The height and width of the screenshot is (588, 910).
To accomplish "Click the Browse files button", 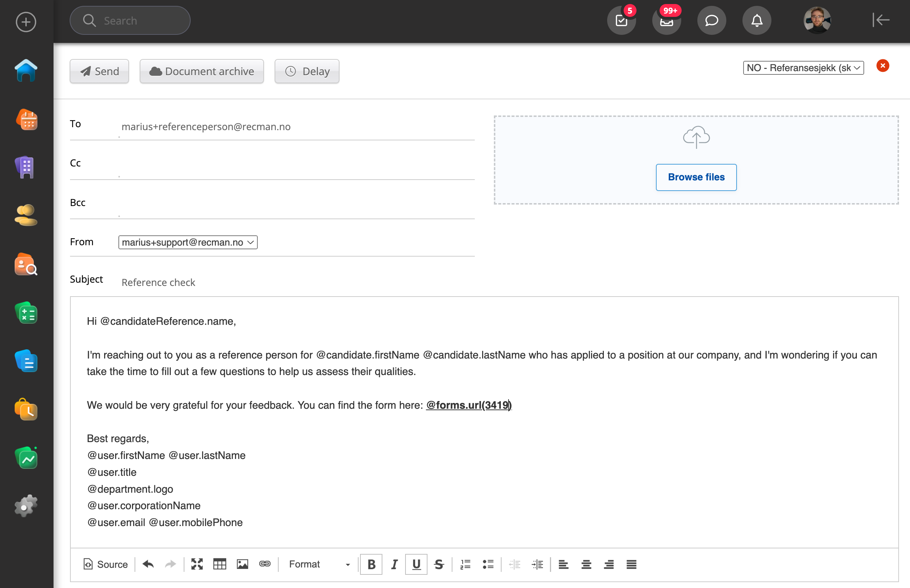I will [x=696, y=177].
